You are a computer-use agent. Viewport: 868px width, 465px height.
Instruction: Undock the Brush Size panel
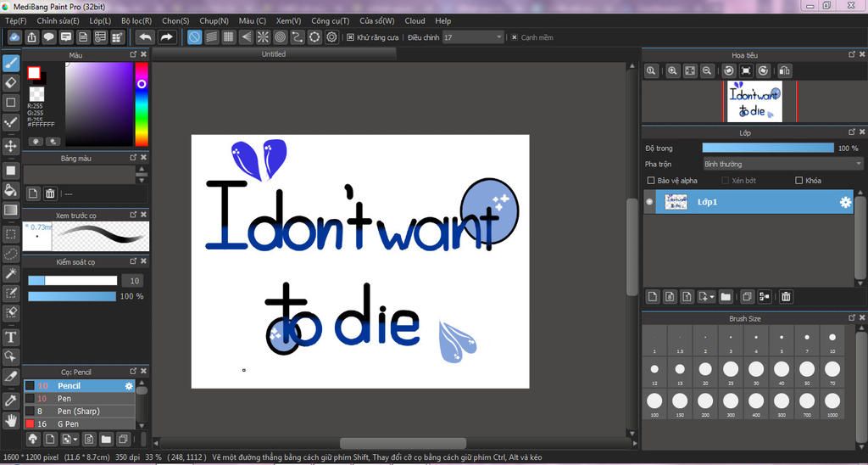[852, 318]
